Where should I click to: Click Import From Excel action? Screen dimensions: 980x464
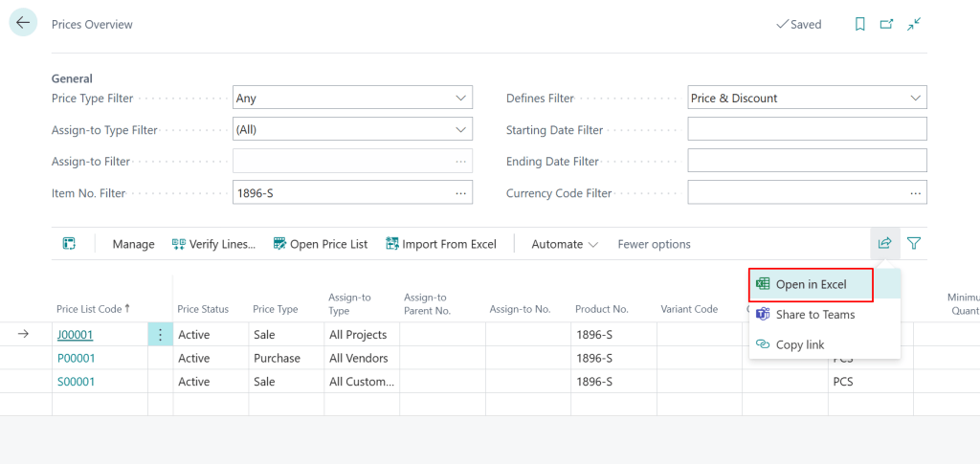(x=441, y=244)
